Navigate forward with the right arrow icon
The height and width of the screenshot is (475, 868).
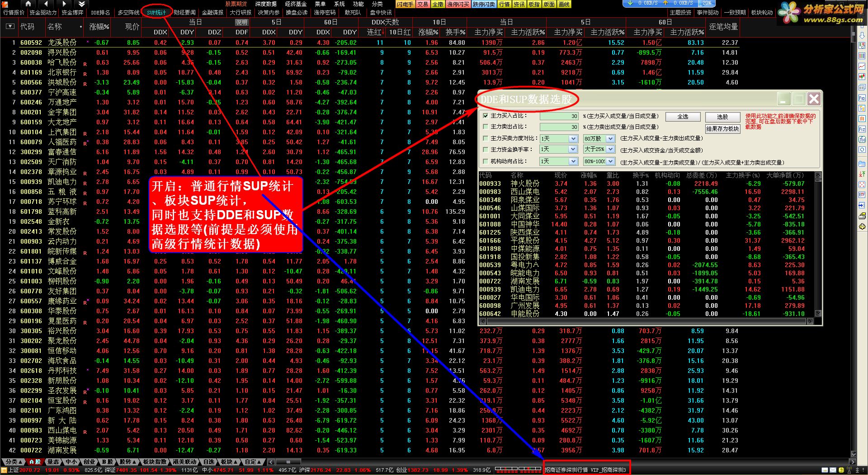[x=64, y=4]
